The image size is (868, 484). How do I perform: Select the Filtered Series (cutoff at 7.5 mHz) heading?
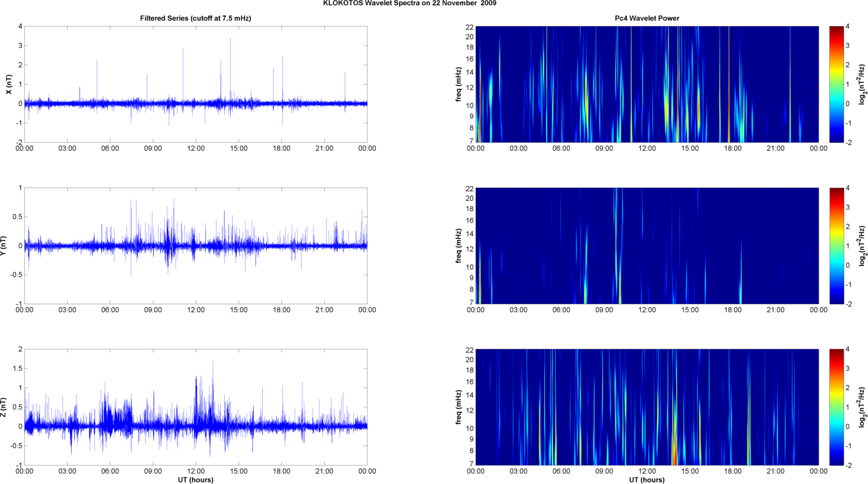(195, 18)
